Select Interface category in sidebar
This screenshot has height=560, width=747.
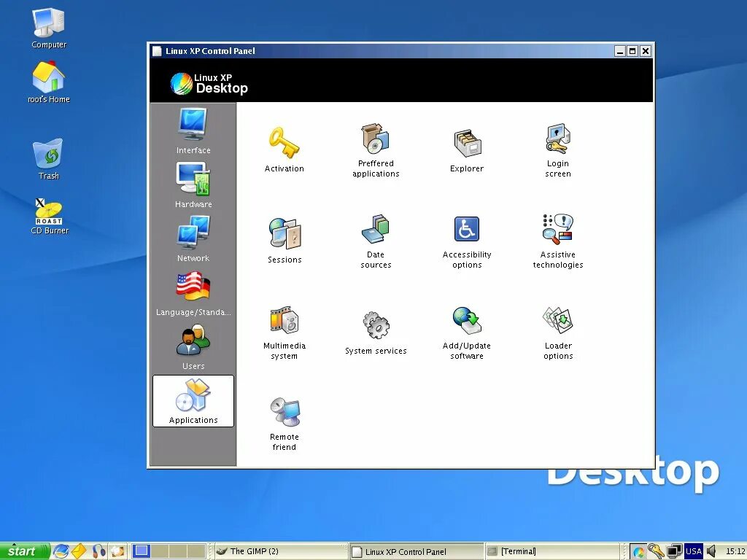click(x=193, y=130)
